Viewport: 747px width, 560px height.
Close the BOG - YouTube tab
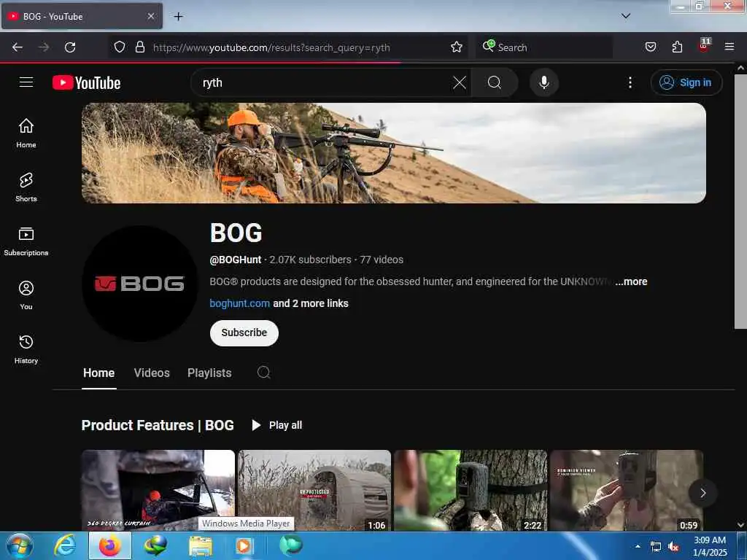(150, 16)
